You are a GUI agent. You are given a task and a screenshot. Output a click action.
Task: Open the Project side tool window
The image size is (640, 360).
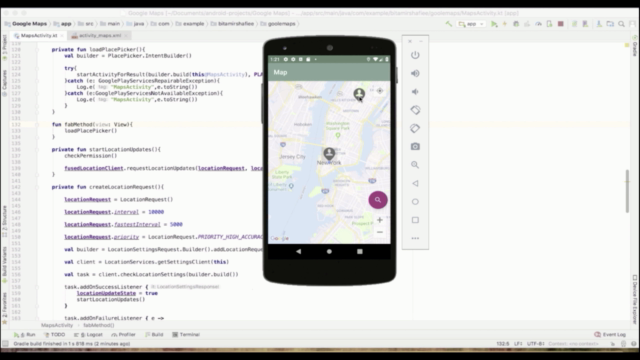(4, 48)
